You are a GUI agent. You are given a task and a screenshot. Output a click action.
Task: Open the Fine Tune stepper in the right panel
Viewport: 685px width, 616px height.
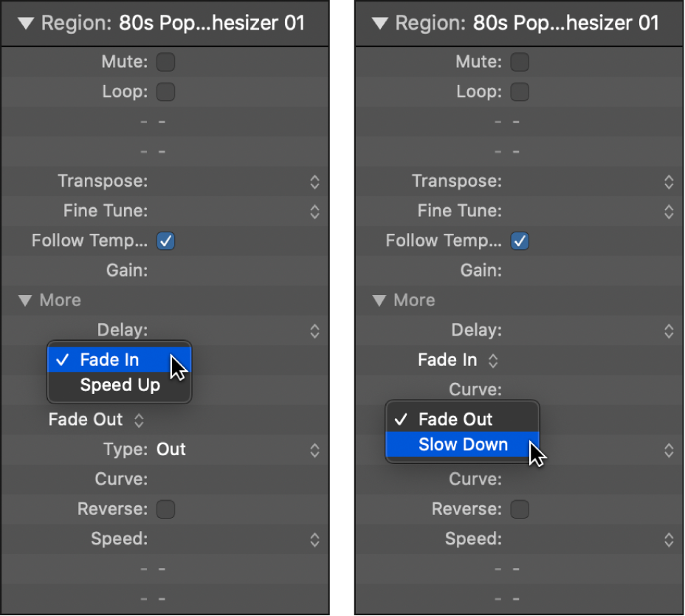668,211
